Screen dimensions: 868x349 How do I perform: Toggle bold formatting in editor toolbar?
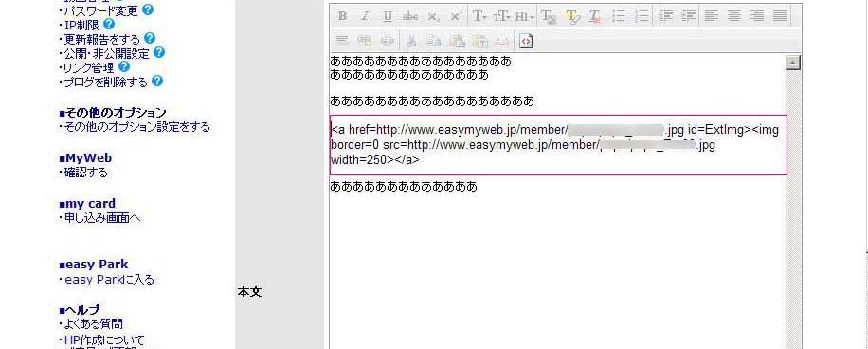(342, 17)
